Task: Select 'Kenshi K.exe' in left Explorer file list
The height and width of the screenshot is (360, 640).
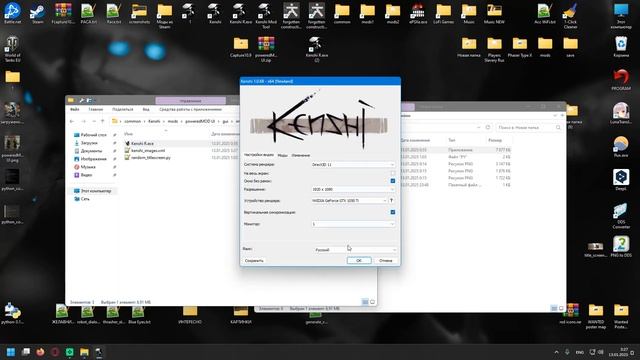Action: point(142,143)
